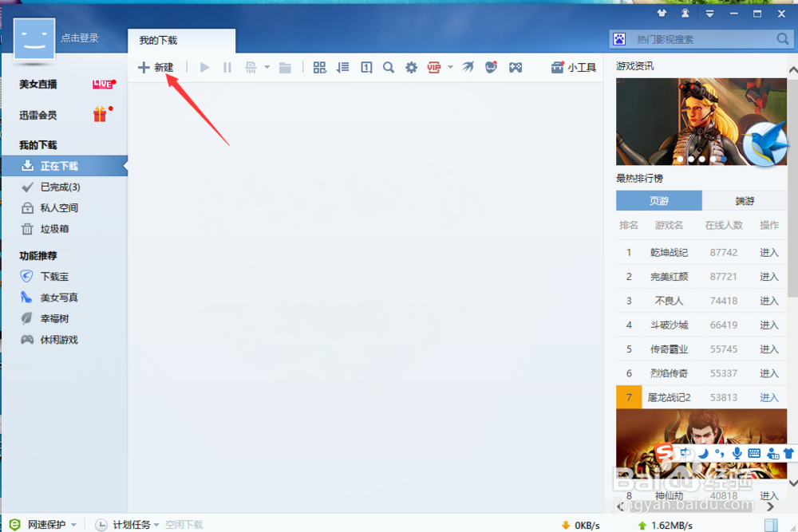
Task: Click 进入 for 不良人
Action: click(769, 301)
